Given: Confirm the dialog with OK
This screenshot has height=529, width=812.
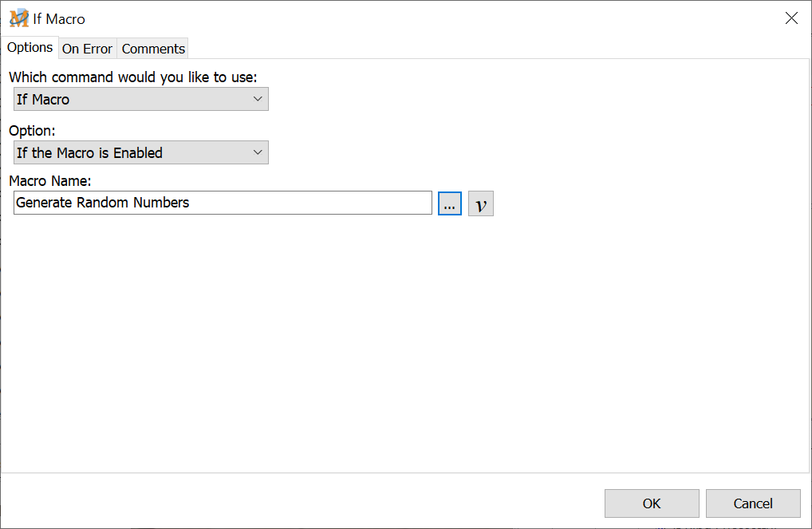Looking at the screenshot, I should point(652,503).
